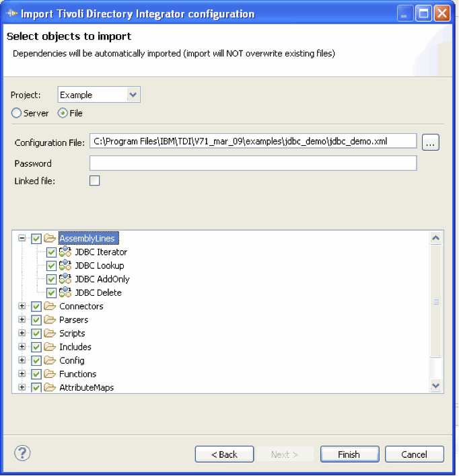Click into the Password field
The width and height of the screenshot is (459, 476).
tap(253, 163)
